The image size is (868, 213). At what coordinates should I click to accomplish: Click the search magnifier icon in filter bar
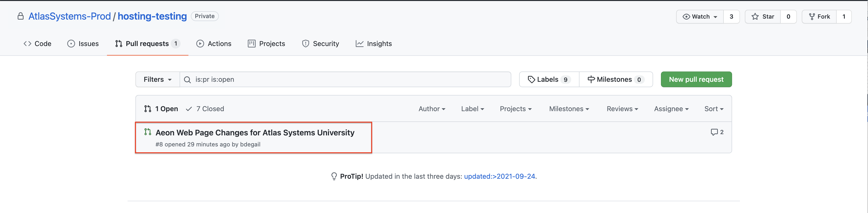187,79
